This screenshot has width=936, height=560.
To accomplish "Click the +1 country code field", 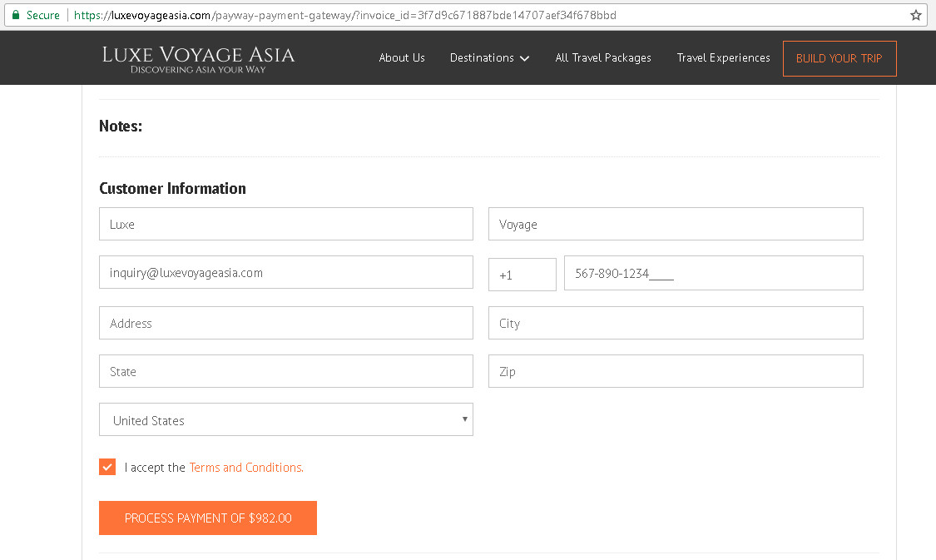I will pyautogui.click(x=522, y=275).
